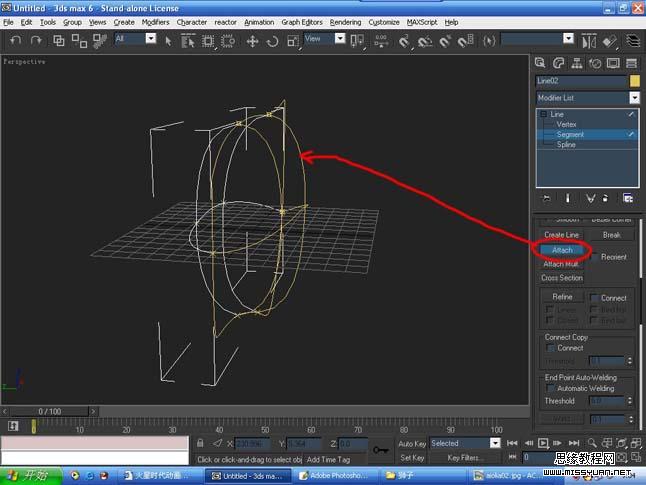Select the Rotate tool

pyautogui.click(x=272, y=41)
